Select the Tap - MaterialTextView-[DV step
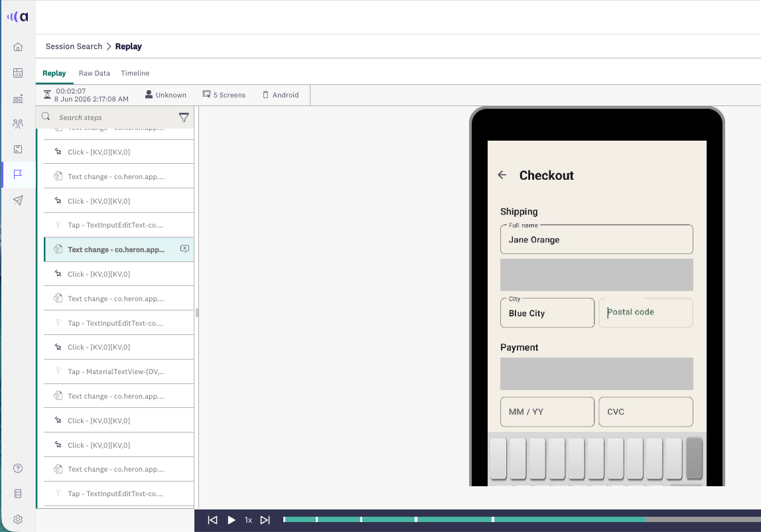Screen dimensions: 761x532 (x=119, y=371)
